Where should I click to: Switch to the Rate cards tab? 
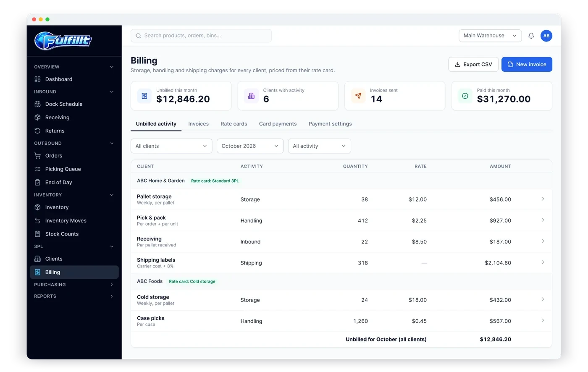[234, 124]
